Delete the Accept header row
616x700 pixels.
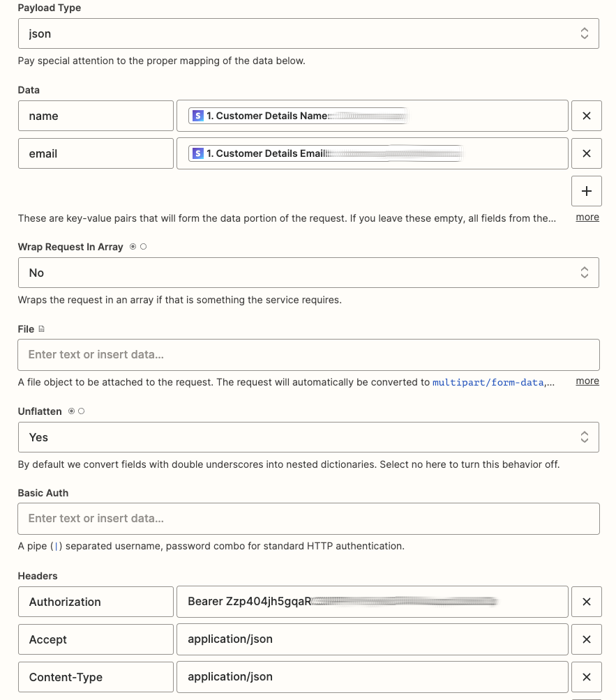(586, 639)
